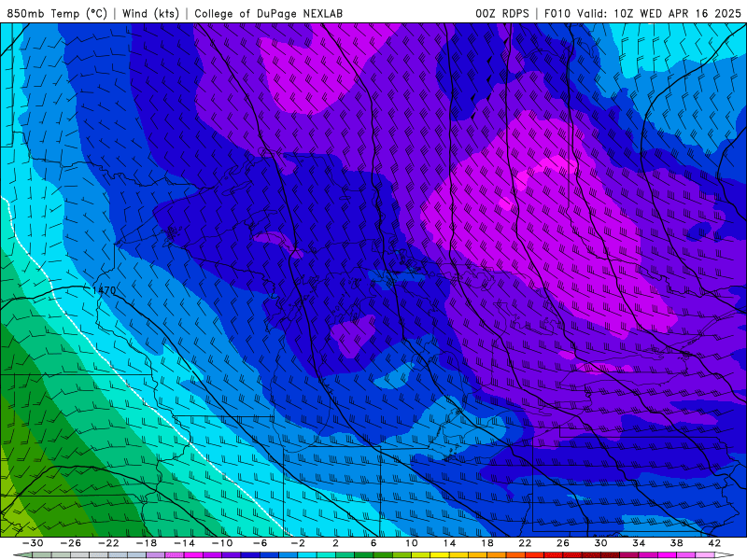Click the 'Valid: 10Z WED APR 16 2025' text
The image size is (747, 560).
coord(659,13)
